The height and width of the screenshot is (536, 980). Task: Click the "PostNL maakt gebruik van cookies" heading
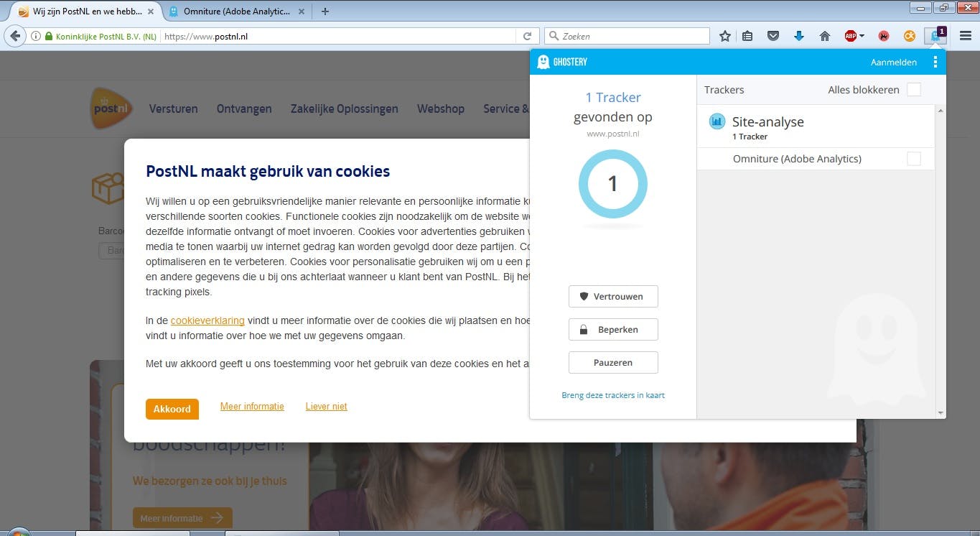point(268,171)
